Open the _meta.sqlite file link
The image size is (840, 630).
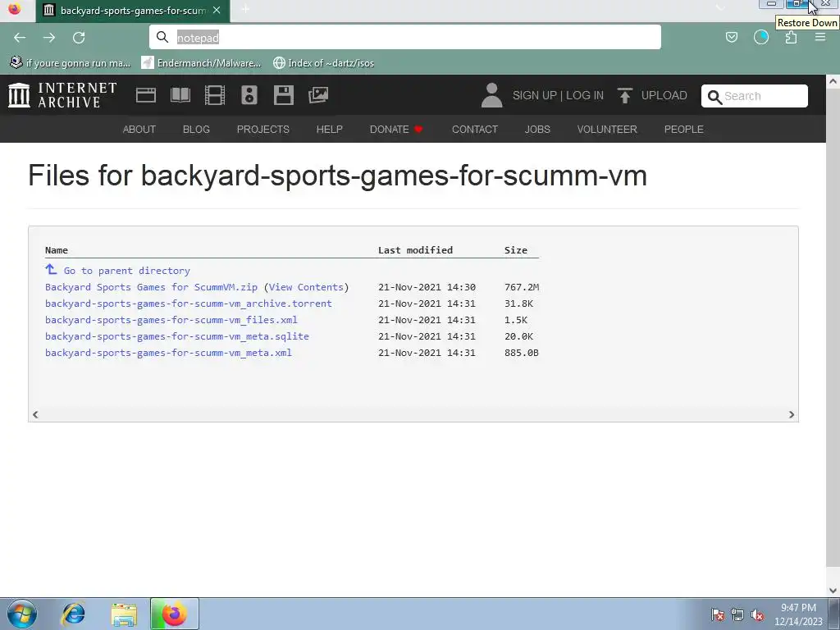click(177, 336)
